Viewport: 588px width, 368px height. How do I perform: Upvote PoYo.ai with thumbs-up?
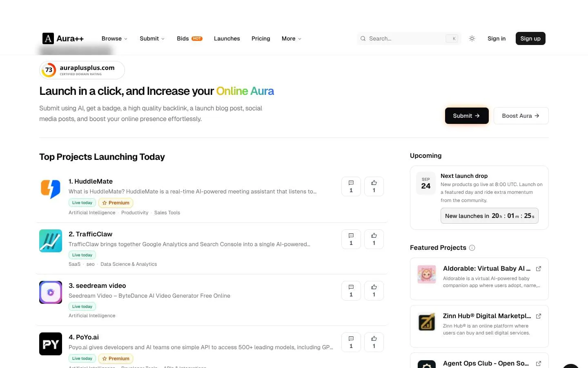pos(374,342)
